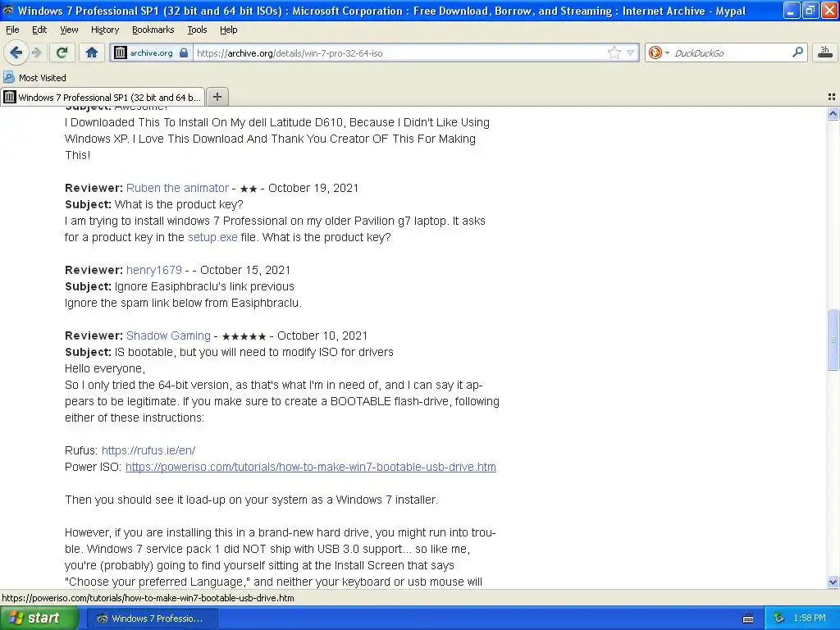Click the archive.org site identity icon
Screen dimensions: 840x630
(x=121, y=52)
